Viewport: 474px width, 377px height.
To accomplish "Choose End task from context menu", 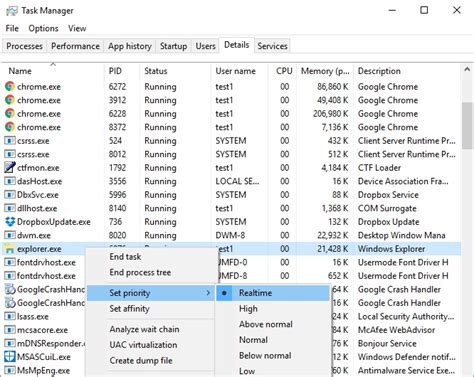I will [150, 257].
